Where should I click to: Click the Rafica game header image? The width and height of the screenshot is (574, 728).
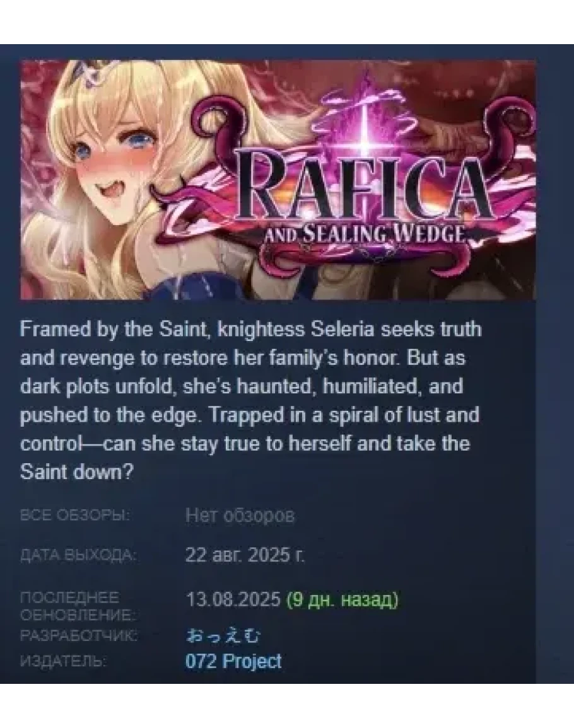278,179
